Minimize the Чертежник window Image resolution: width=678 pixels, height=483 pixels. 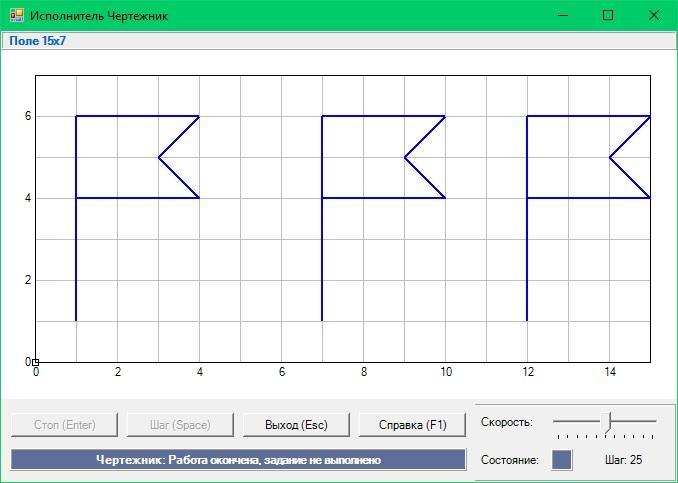[563, 16]
